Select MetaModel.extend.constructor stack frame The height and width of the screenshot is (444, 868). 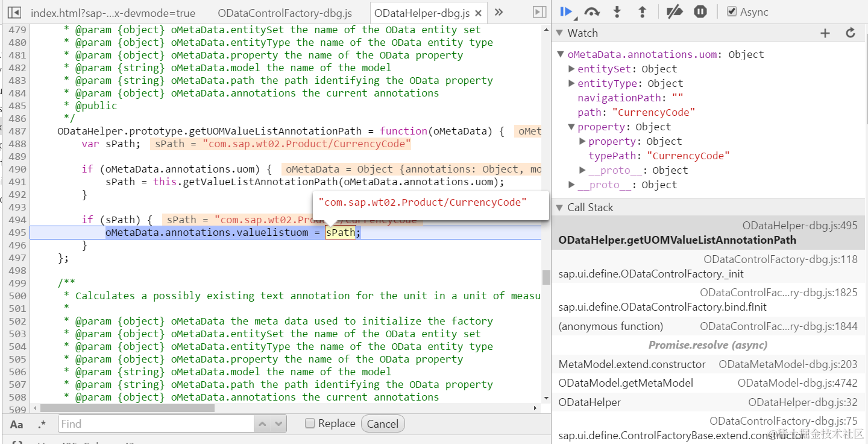click(x=708, y=364)
